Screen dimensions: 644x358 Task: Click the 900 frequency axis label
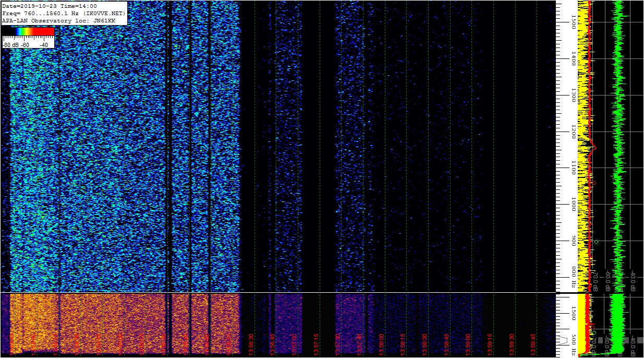click(574, 241)
